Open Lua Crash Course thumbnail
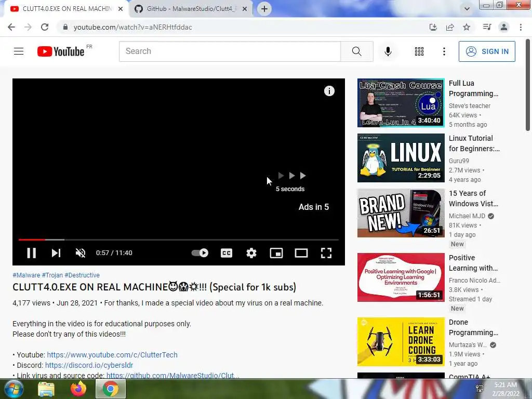Image resolution: width=532 pixels, height=399 pixels. tap(401, 103)
